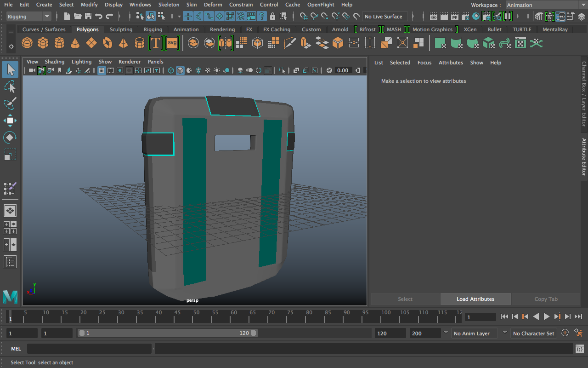Create a polygon pyramid from shelf
Image resolution: width=588 pixels, height=368 pixels.
[x=124, y=43]
